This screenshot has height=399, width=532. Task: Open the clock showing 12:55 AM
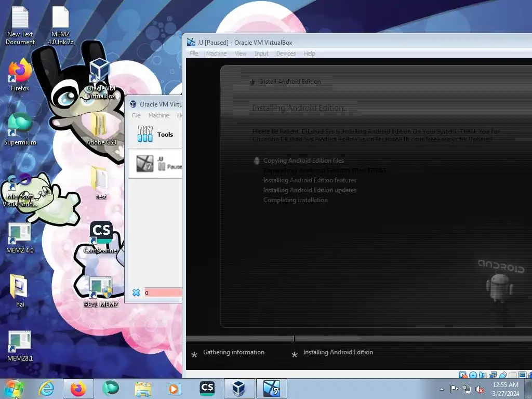coord(506,389)
